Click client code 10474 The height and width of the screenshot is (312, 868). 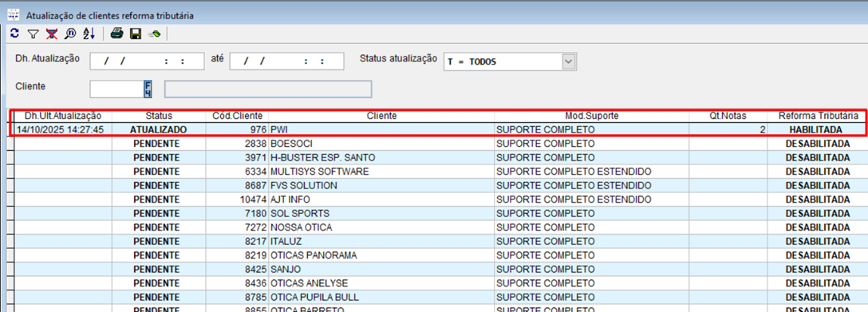point(238,199)
